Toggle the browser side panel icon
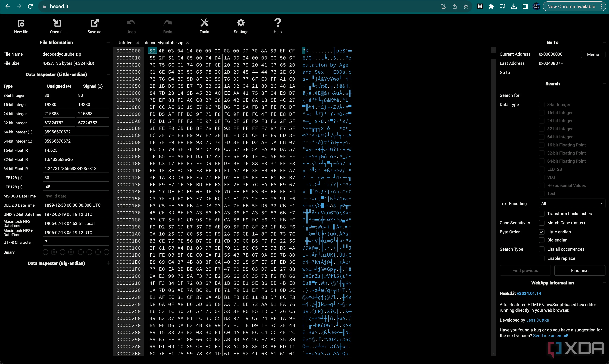 coord(525,6)
